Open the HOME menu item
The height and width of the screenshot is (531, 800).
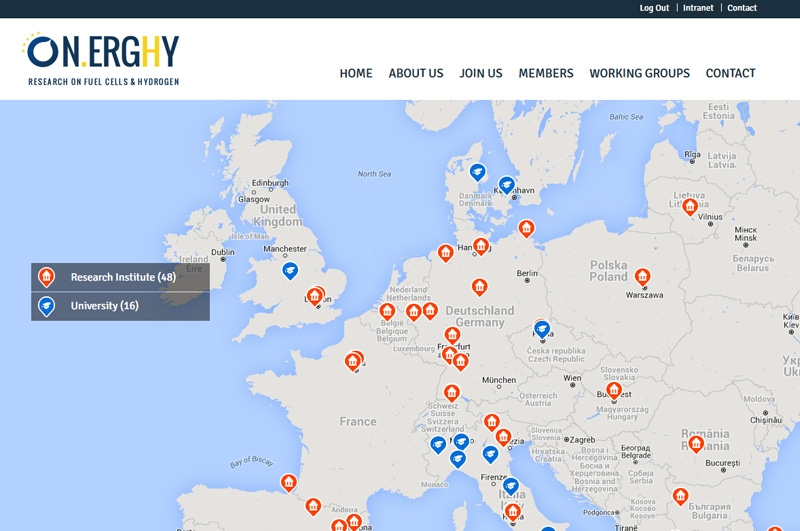356,73
